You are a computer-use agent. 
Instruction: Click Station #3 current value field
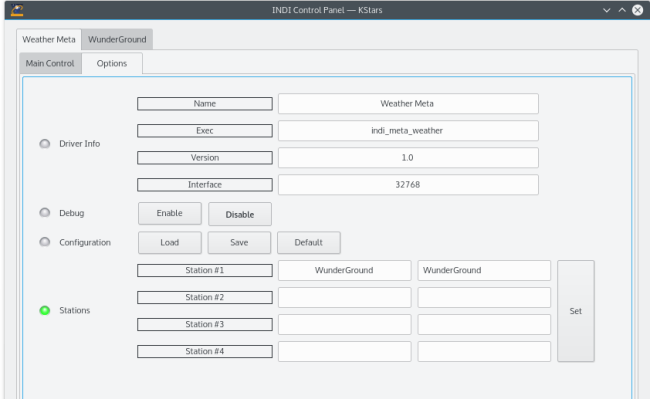(344, 324)
